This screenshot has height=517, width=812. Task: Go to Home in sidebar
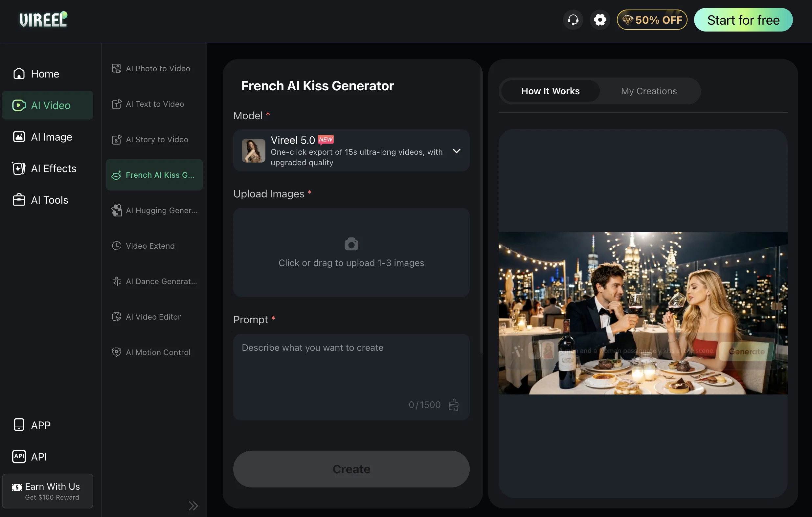point(48,74)
